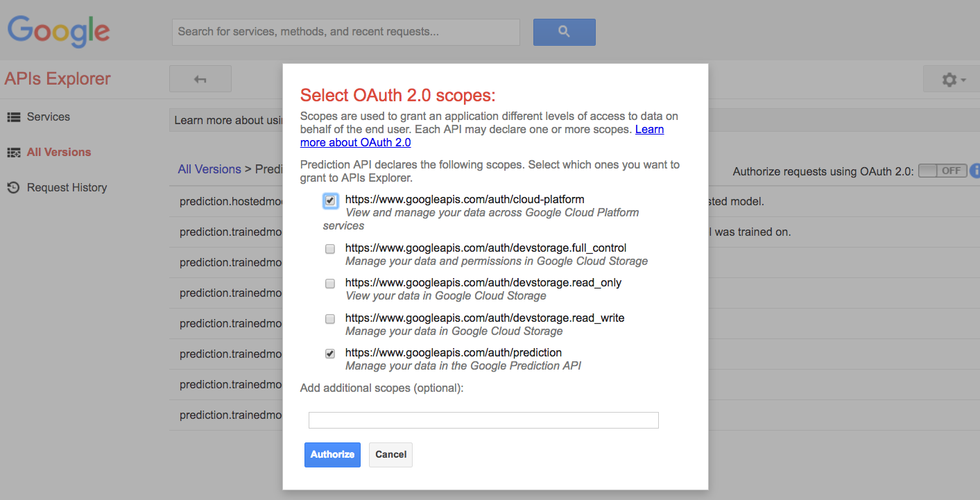This screenshot has height=500, width=980.
Task: Click View your data in Google Cloud Storage
Action: [x=446, y=296]
